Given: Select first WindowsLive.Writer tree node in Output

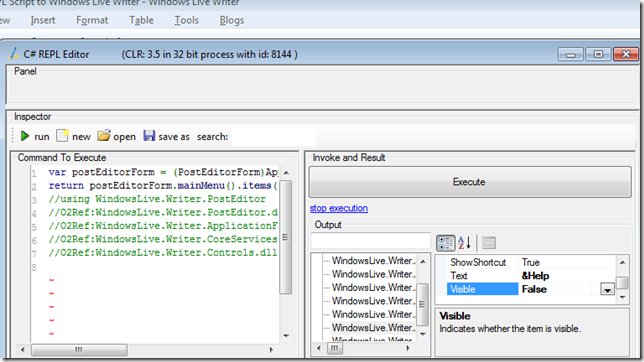Looking at the screenshot, I should 373,261.
